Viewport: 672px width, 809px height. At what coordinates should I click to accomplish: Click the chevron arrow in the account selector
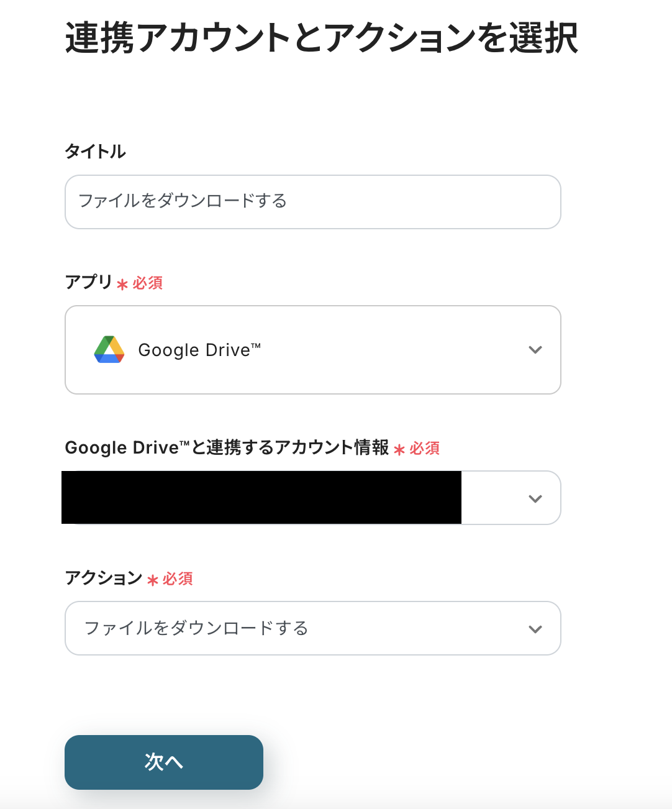535,498
